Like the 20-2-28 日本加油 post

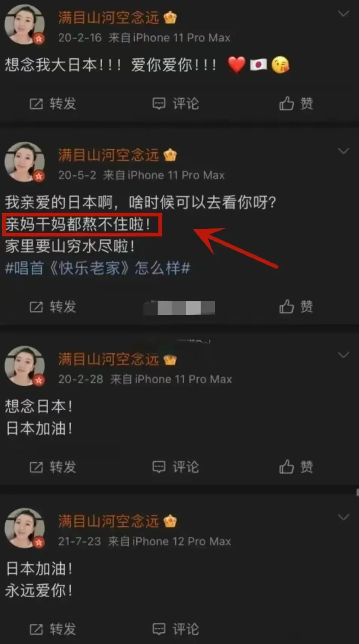(296, 467)
